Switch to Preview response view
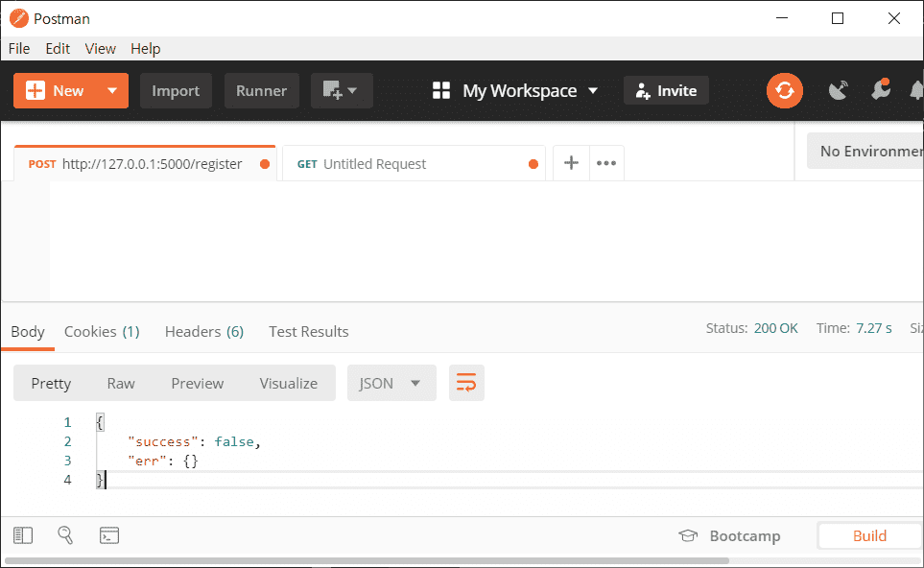Screen dimensions: 924x568 198,383
